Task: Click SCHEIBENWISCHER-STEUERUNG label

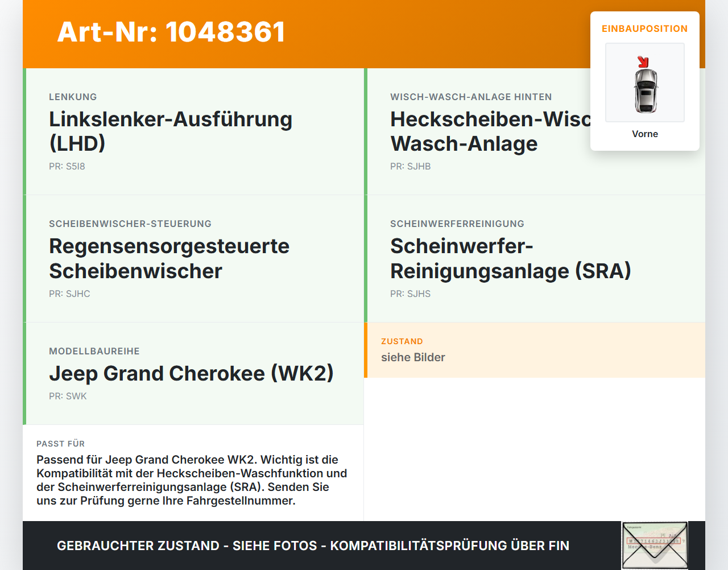Action: pyautogui.click(x=130, y=224)
